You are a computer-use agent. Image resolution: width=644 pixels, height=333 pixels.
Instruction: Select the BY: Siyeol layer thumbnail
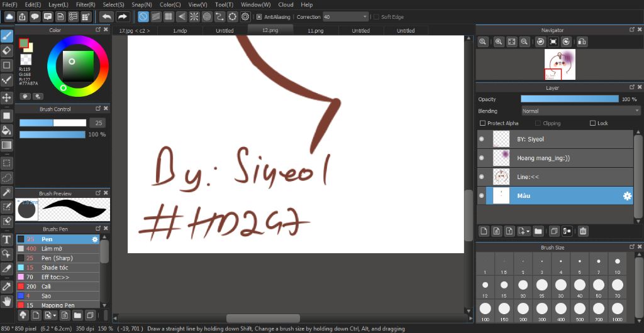click(501, 139)
